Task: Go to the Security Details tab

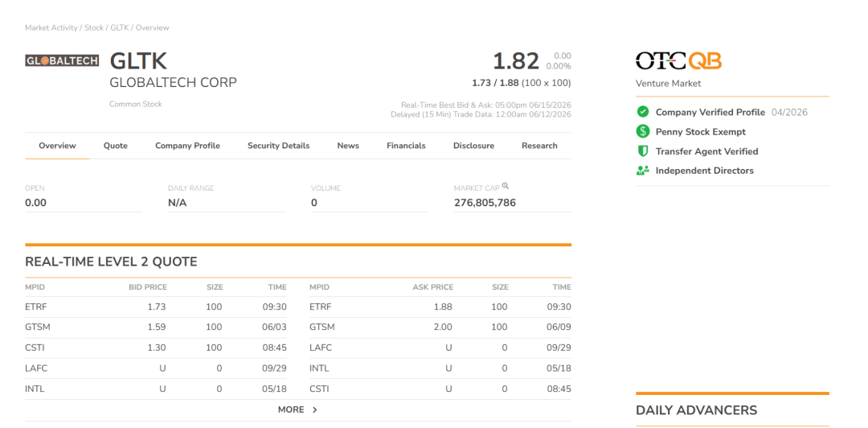Action: (278, 146)
